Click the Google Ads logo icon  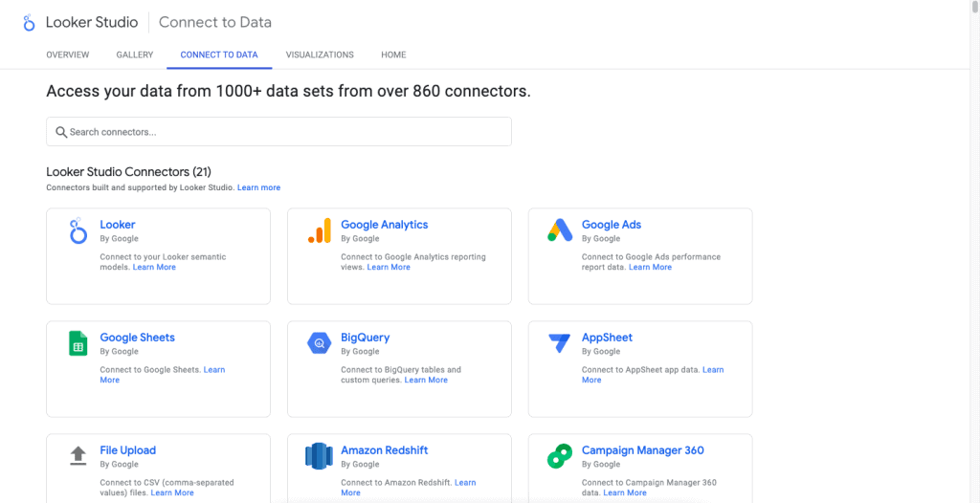[559, 231]
